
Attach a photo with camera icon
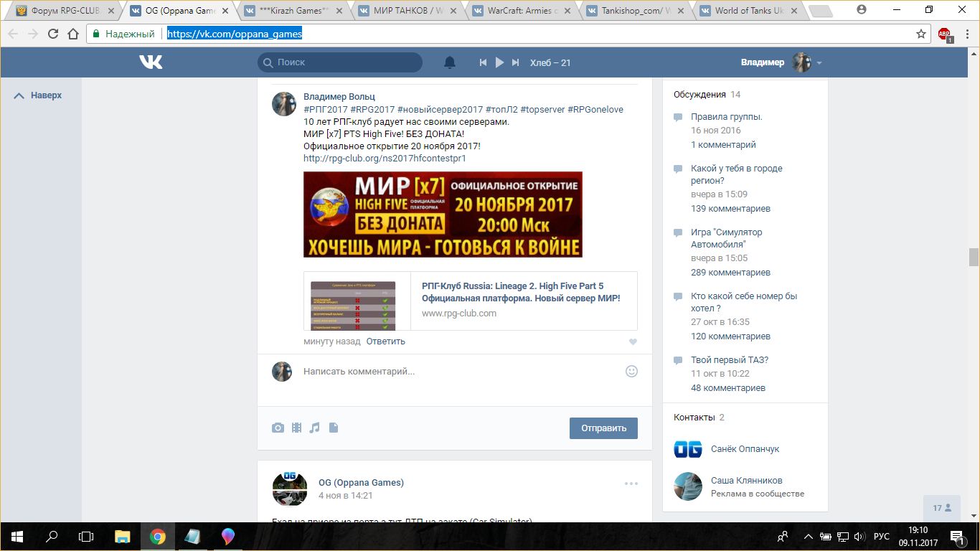coord(278,428)
